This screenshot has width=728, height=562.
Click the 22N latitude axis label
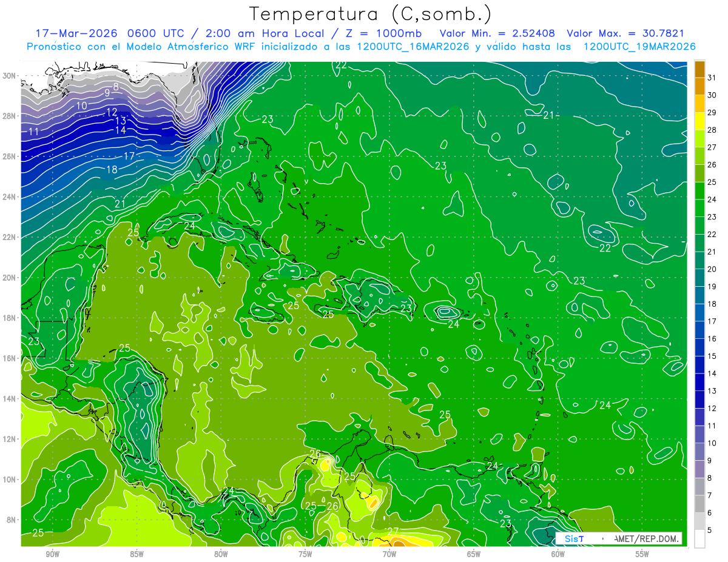pyautogui.click(x=9, y=237)
